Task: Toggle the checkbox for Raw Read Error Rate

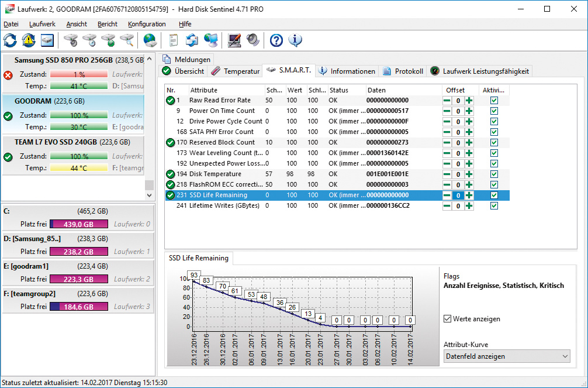Action: click(494, 101)
